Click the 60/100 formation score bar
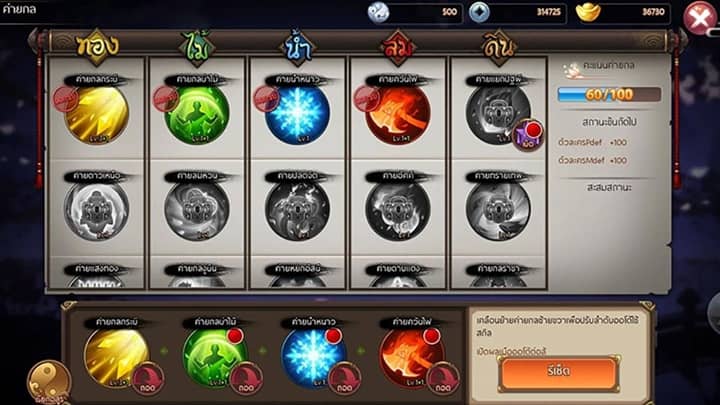This screenshot has height=405, width=720. (609, 95)
